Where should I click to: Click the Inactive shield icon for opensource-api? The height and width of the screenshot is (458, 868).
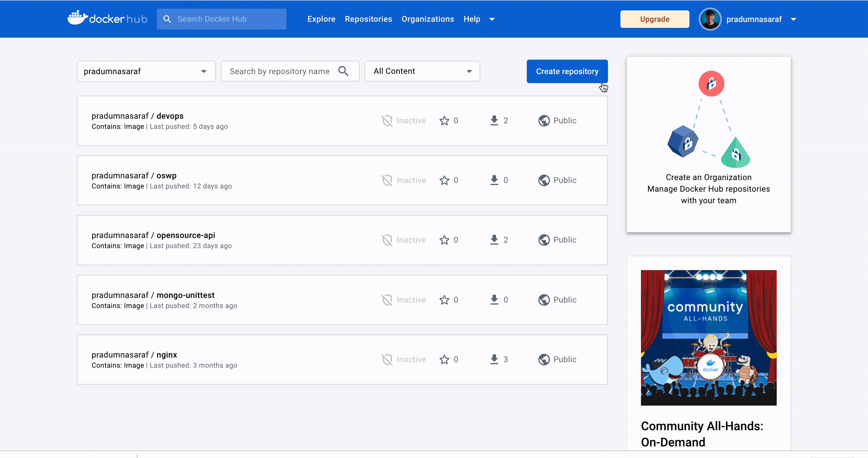(x=387, y=240)
